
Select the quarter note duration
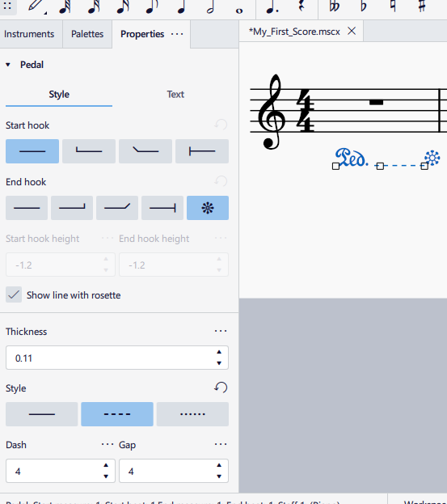click(x=182, y=7)
